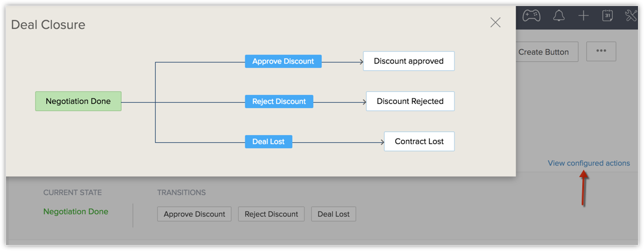Select Deal Lost label in diagram
The height and width of the screenshot is (251, 644).
click(269, 142)
